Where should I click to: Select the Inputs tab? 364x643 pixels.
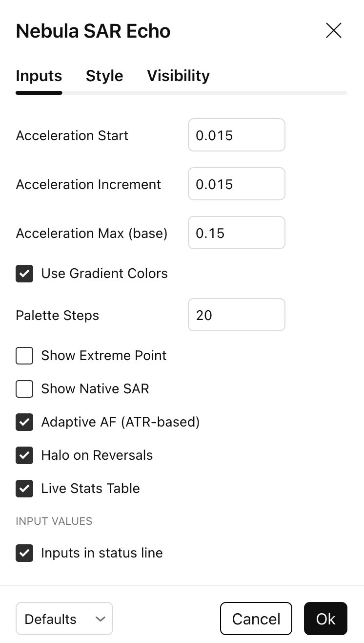coord(39,76)
